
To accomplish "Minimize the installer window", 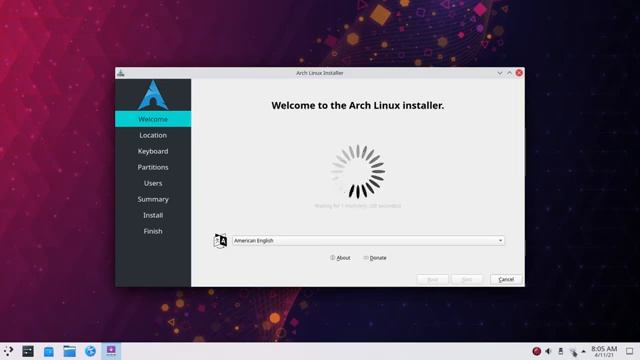I will coord(500,73).
